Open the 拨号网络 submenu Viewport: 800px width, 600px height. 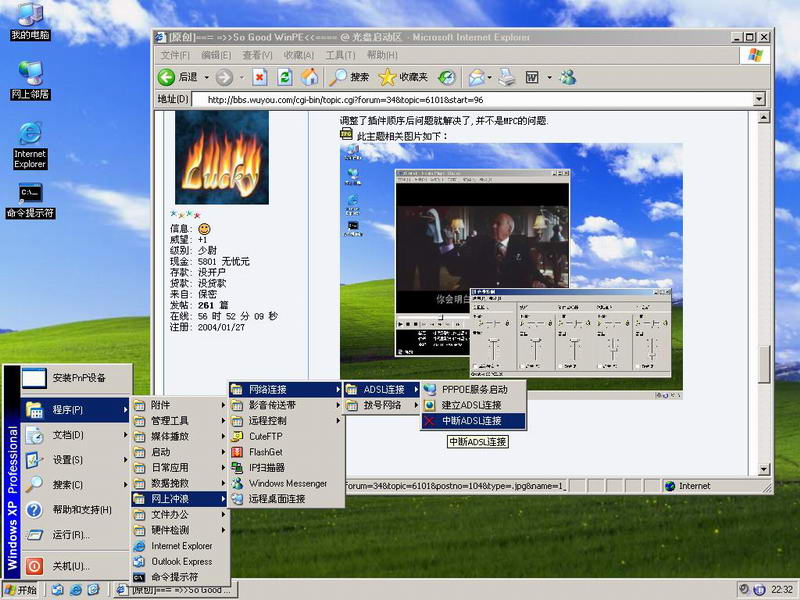pos(382,405)
